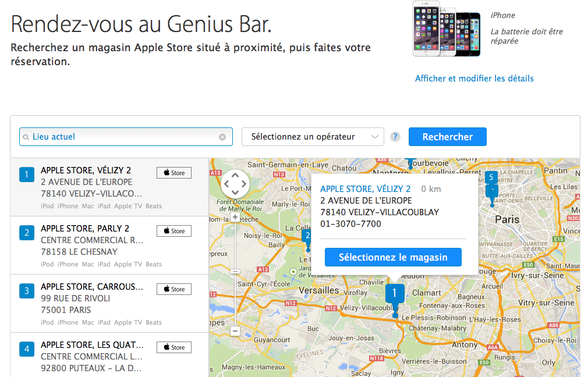Select number 2 badge in store list

(27, 233)
